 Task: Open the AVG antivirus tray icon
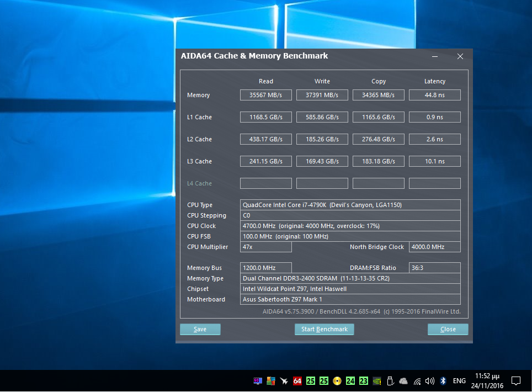tap(271, 381)
